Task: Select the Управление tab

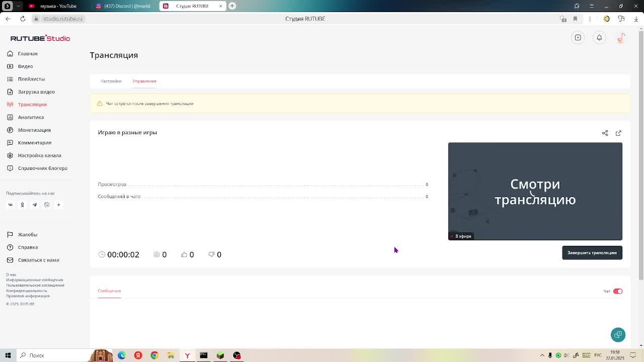Action: tap(144, 81)
